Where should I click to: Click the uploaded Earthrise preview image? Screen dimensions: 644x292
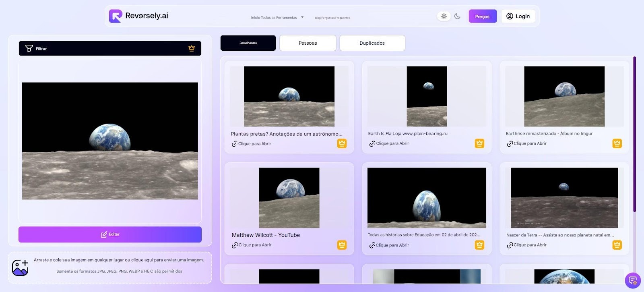pos(110,141)
